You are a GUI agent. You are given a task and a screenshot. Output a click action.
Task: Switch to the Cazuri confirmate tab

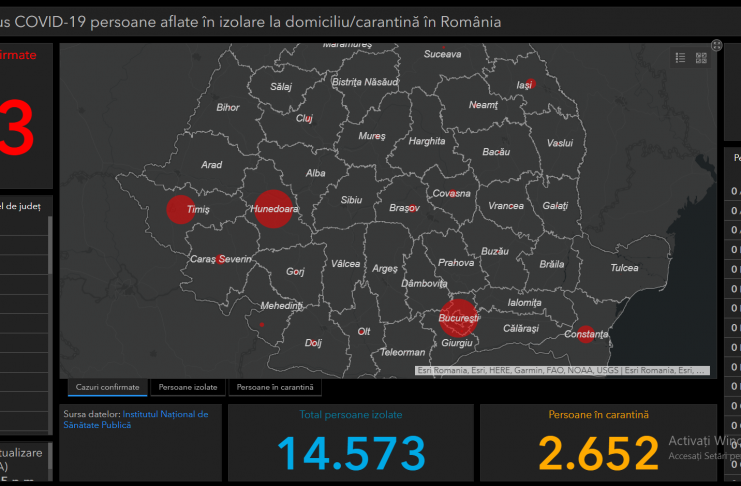click(x=108, y=387)
